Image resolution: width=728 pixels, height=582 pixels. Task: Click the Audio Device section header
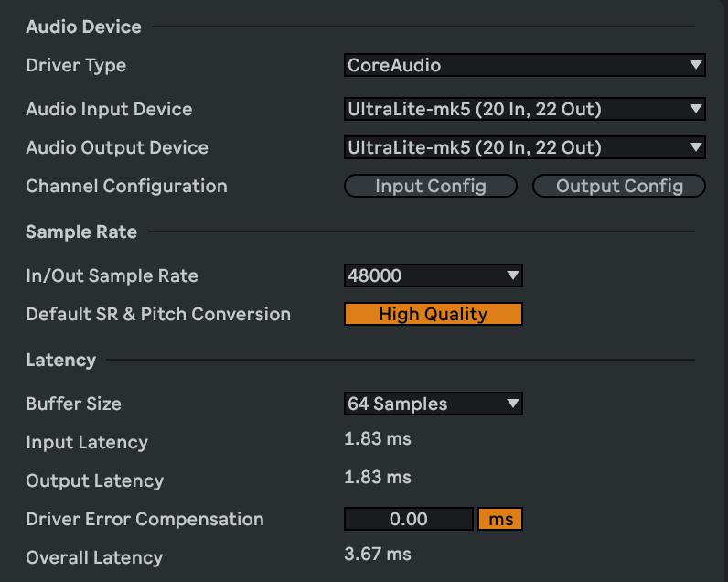(x=83, y=27)
